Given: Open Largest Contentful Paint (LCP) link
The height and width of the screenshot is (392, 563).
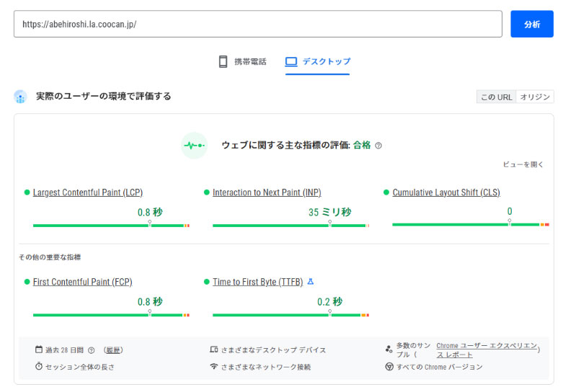Looking at the screenshot, I should point(87,192).
